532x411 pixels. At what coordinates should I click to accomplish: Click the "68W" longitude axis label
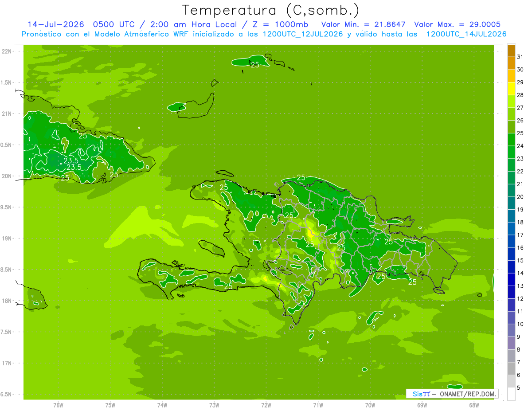[473, 405]
